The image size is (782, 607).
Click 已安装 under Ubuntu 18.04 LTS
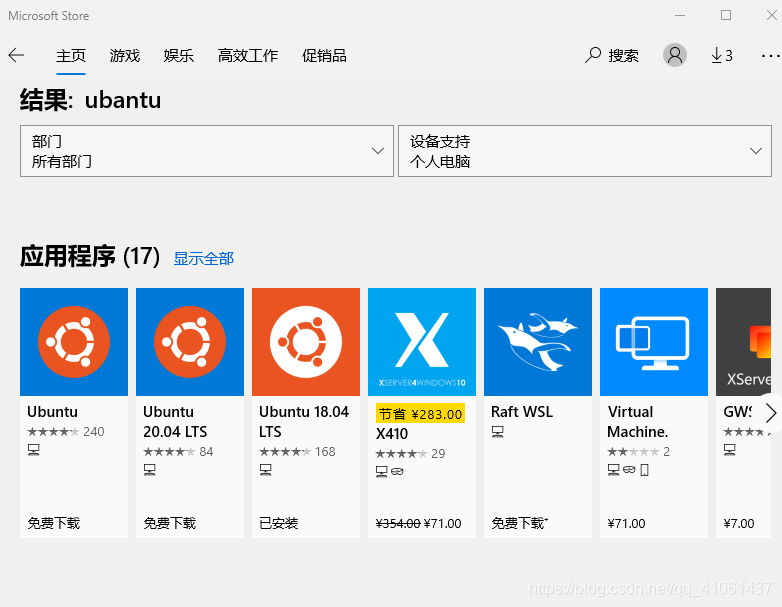click(x=278, y=523)
